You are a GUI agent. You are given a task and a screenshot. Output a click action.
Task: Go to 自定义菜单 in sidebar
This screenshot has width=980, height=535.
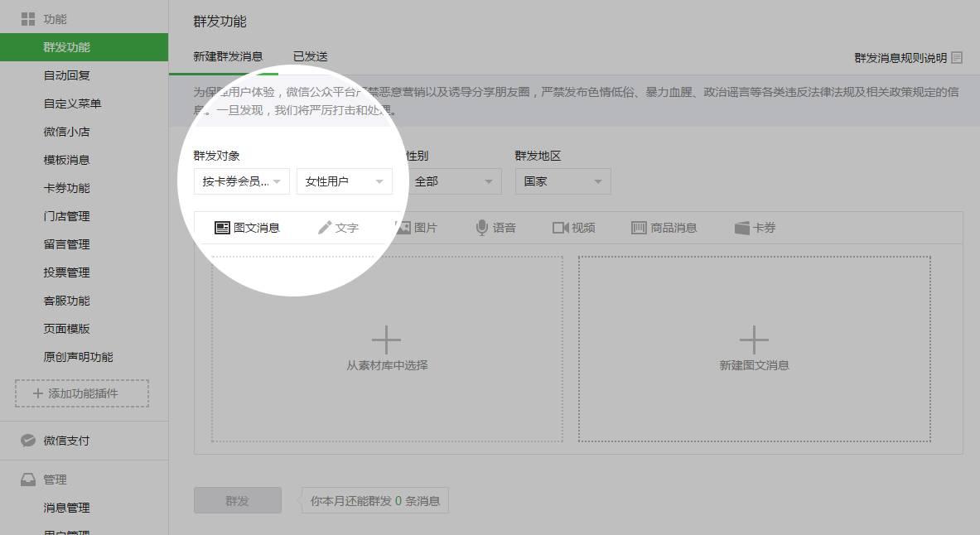(73, 104)
